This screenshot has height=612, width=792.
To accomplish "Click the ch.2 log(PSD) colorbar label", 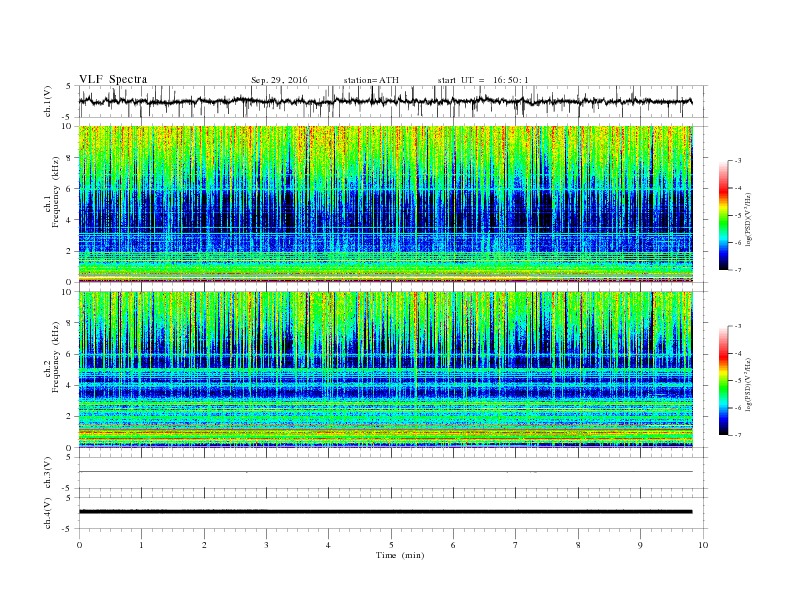I will click(749, 385).
